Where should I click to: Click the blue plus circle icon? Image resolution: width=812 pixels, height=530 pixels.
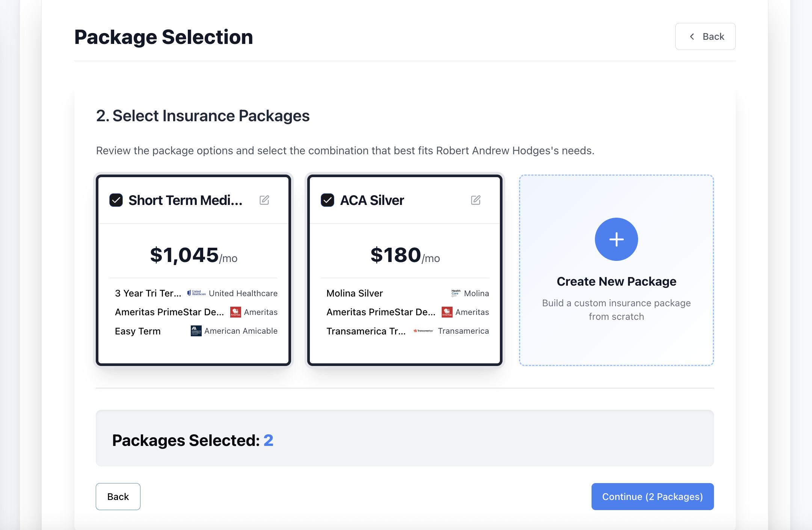[616, 239]
